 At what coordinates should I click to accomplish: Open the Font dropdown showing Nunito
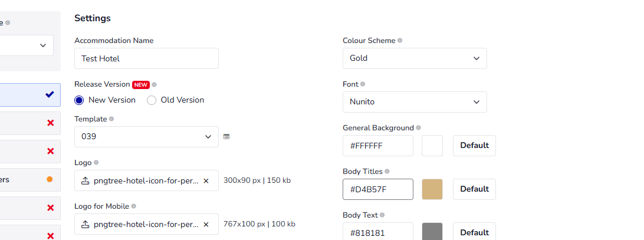(x=415, y=102)
